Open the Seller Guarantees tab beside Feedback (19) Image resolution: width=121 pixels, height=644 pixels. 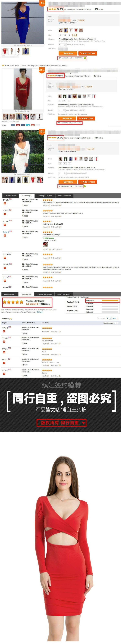point(64,294)
